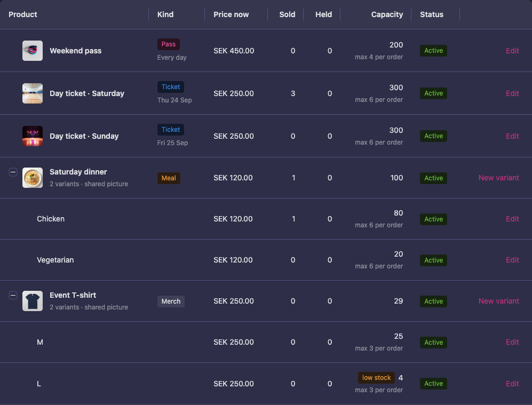
Task: Click the capacity 25 for M variant
Action: point(398,336)
